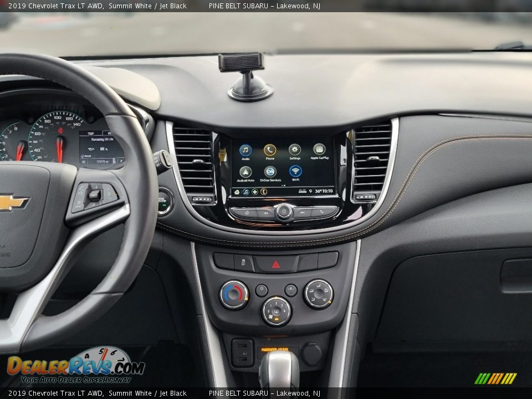Screen dimensions: 532x399
Task: Tap the music note shortcut in bottom bar
Action: click(245, 192)
